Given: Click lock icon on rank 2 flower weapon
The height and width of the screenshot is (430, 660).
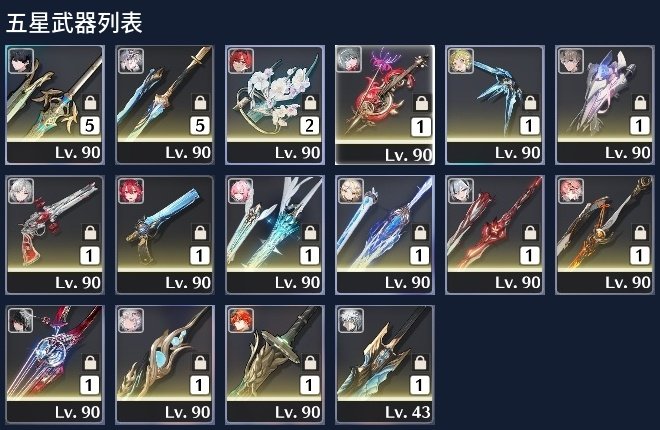Looking at the screenshot, I should click(310, 102).
